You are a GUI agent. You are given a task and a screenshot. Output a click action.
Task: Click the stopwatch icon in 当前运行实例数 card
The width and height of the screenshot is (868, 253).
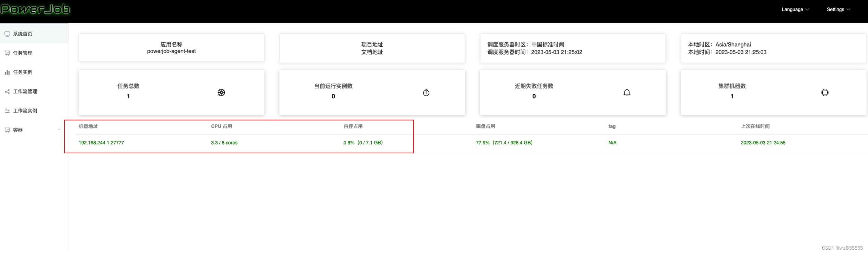(426, 92)
